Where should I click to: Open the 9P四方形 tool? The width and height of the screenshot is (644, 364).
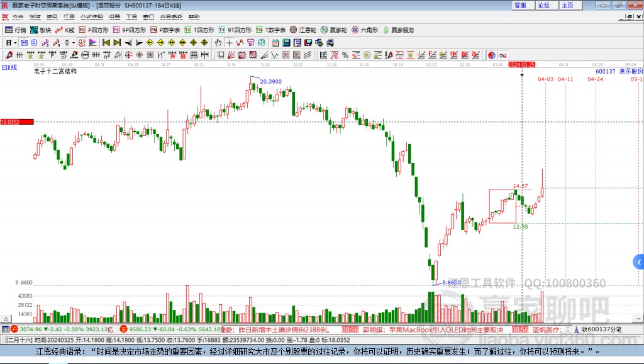pyautogui.click(x=130, y=30)
